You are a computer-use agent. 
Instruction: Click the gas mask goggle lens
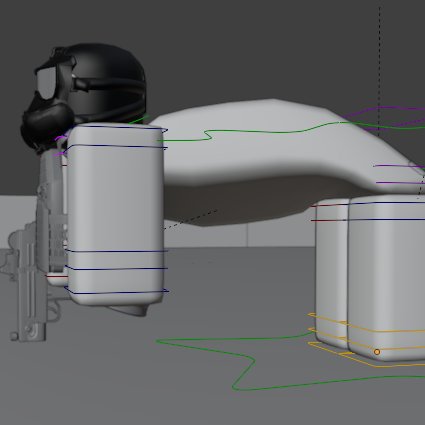coord(46,82)
